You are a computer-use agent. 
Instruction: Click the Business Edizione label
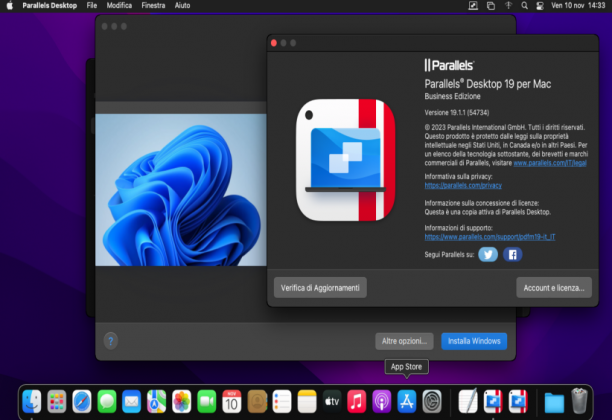(452, 96)
